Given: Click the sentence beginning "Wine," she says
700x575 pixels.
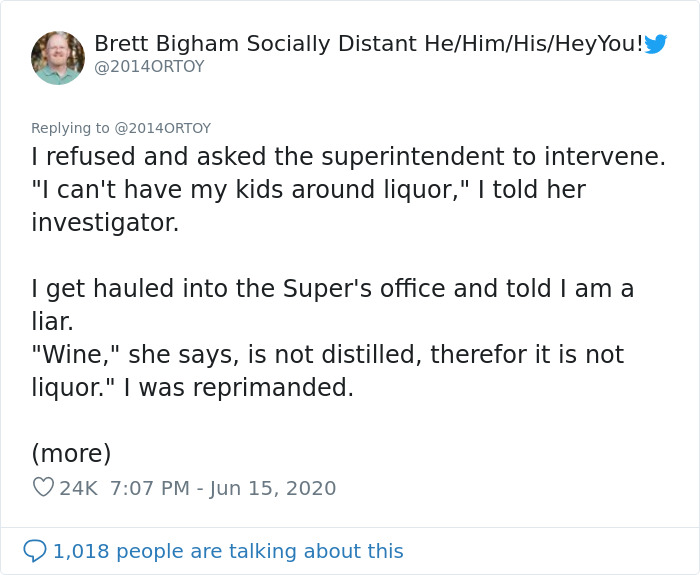Looking at the screenshot, I should [x=327, y=355].
